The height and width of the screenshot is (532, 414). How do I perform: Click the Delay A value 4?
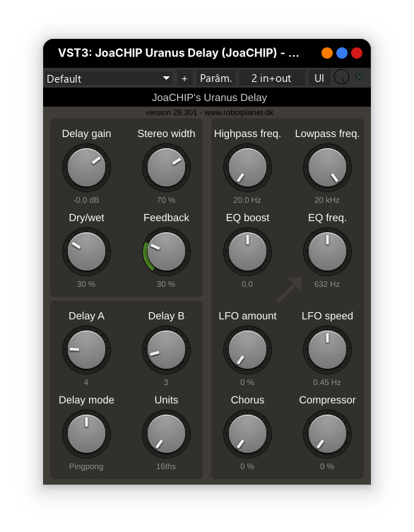86,382
